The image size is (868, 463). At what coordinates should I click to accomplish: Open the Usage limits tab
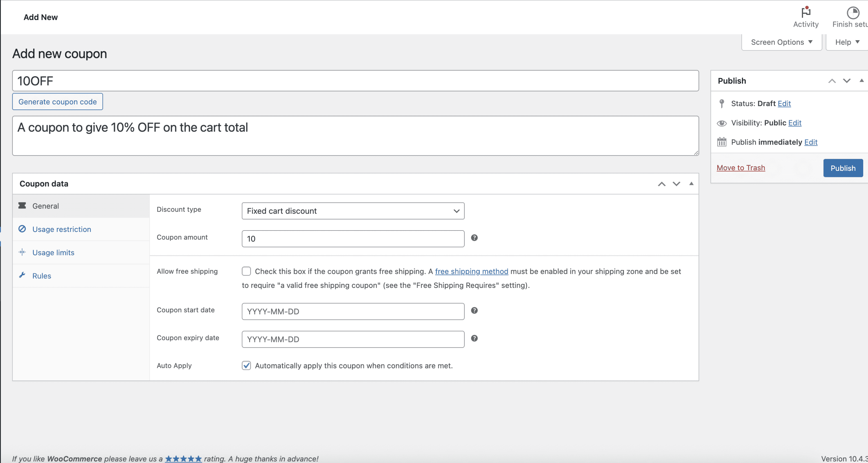[x=53, y=252]
